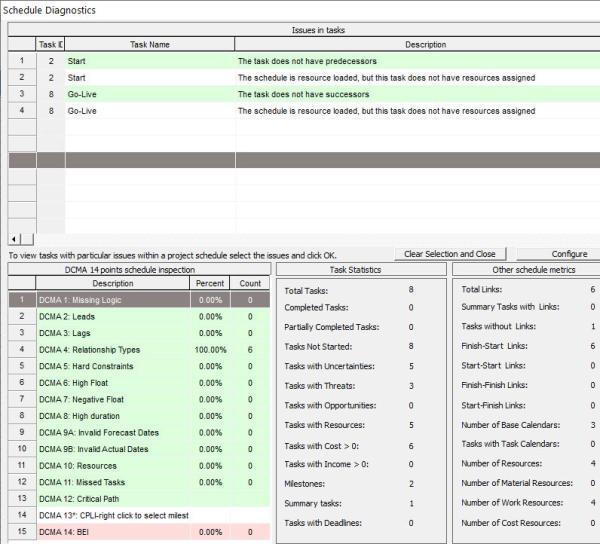Click the DCMA inspection Description column header
600x544 pixels.
point(112,283)
